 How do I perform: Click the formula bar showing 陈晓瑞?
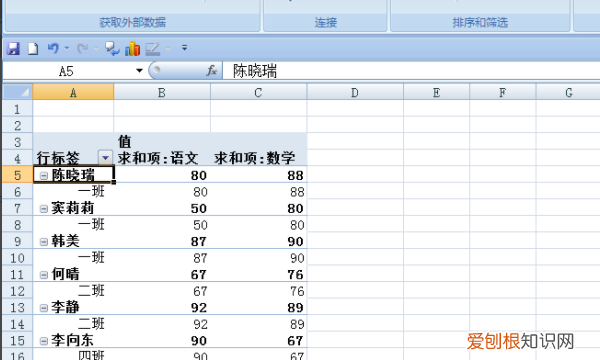[411, 70]
